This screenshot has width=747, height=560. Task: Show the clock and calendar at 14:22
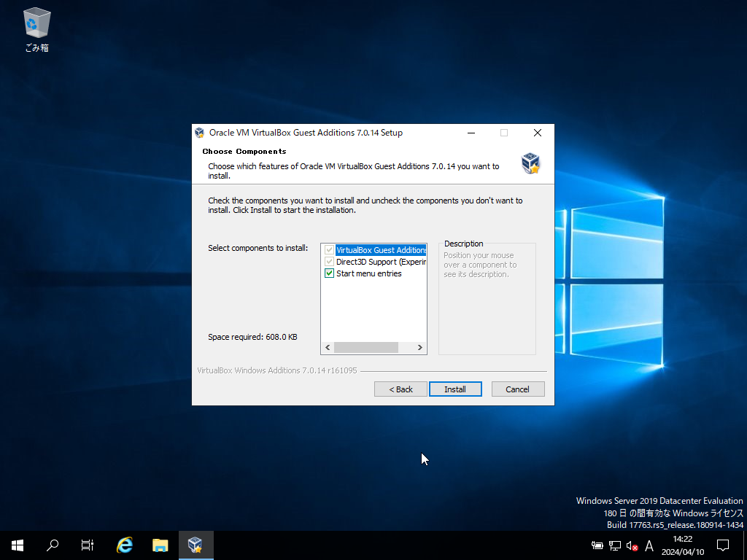coord(683,545)
